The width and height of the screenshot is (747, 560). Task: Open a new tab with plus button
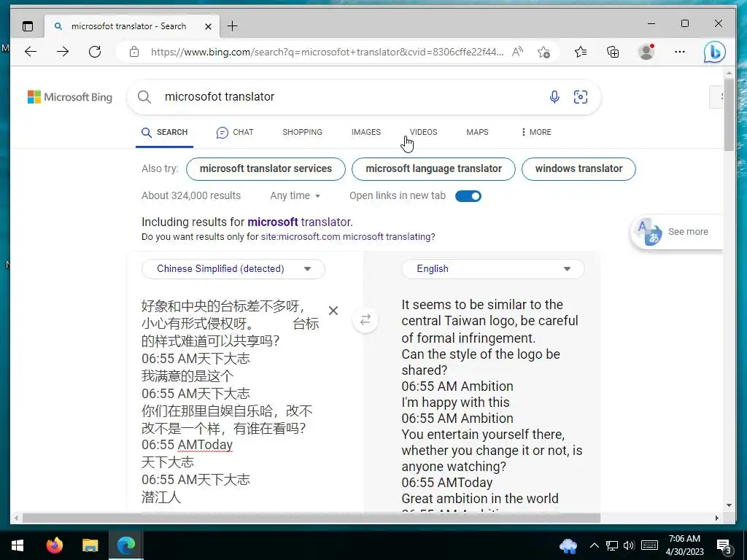tap(233, 26)
